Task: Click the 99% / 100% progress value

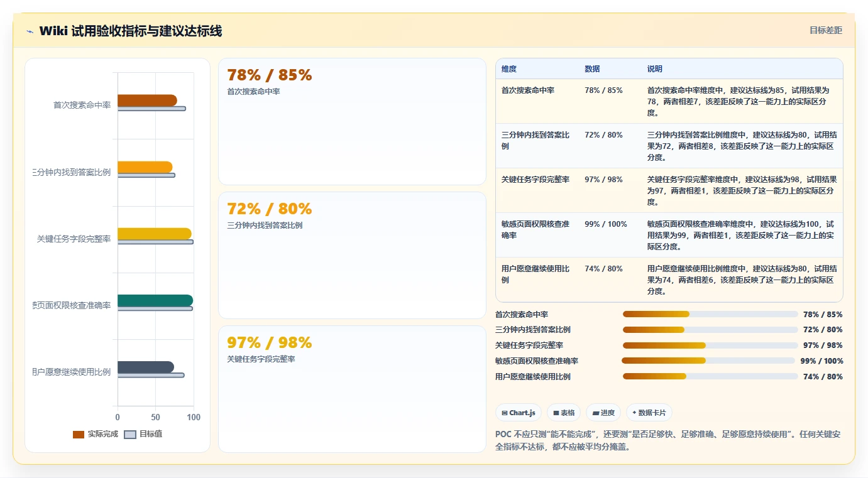Action: click(822, 361)
